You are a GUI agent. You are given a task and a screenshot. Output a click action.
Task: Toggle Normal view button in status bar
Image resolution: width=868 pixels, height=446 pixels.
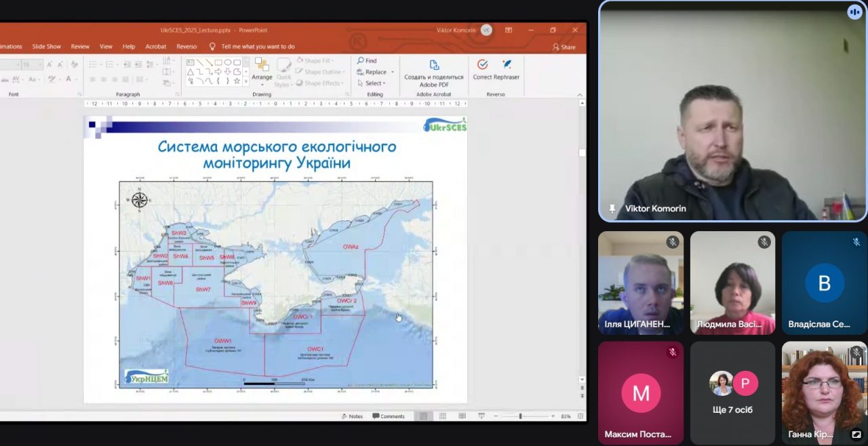click(423, 416)
